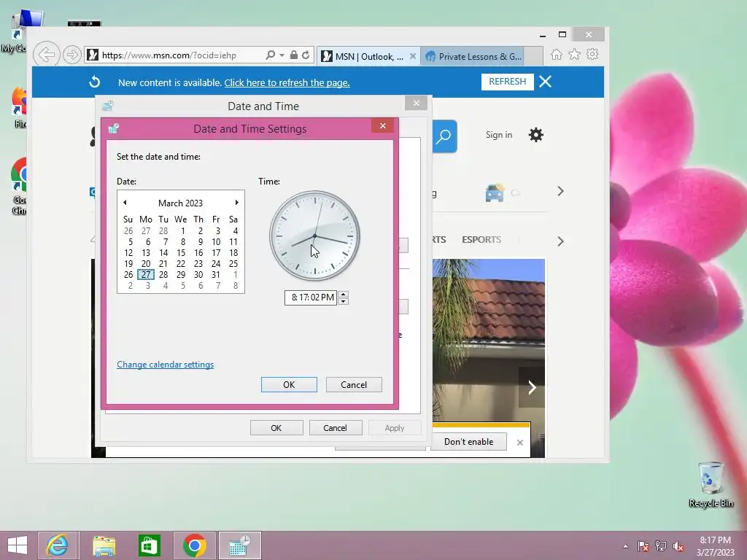Open the ESPORTS category on MSN
Screen dimensions: 747x560
tap(481, 239)
